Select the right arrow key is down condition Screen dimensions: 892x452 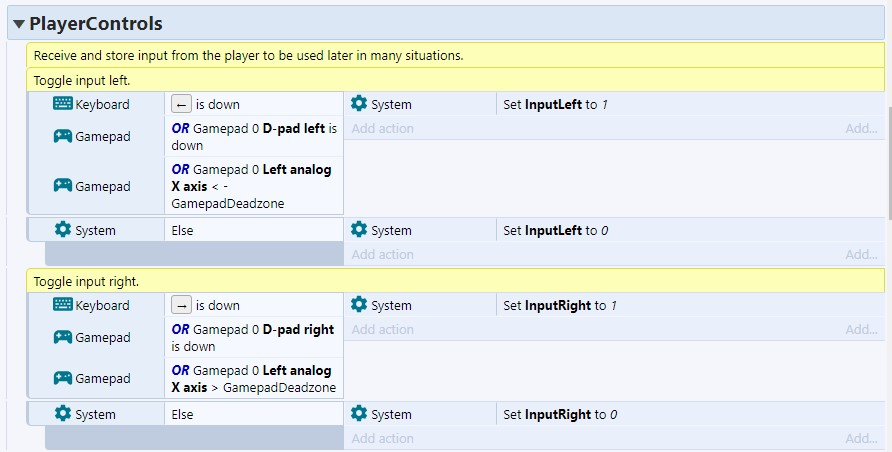click(254, 305)
